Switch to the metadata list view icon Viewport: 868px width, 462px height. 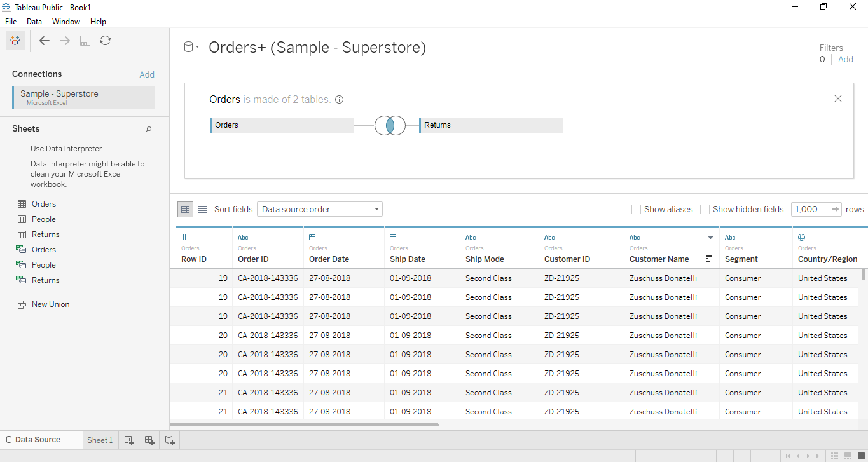point(202,209)
